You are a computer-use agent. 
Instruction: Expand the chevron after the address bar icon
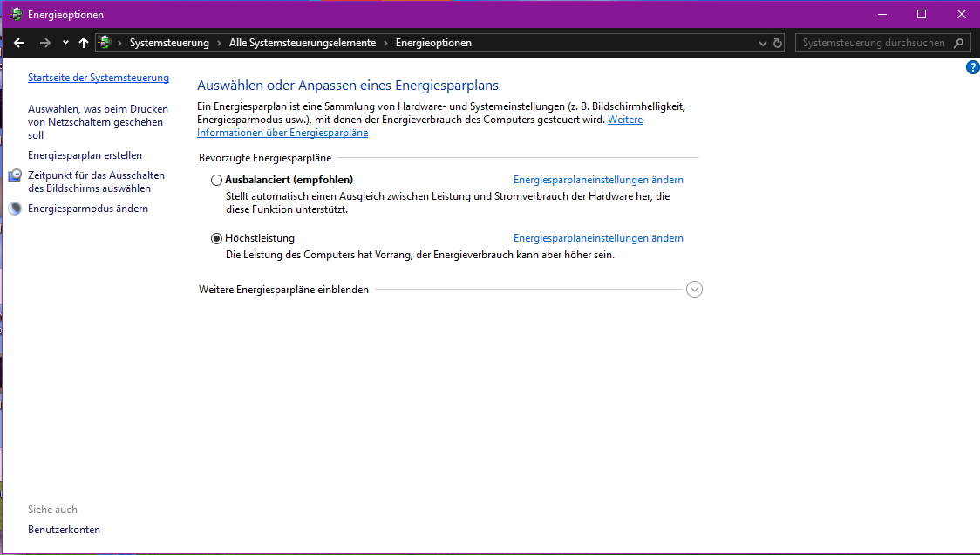click(120, 43)
